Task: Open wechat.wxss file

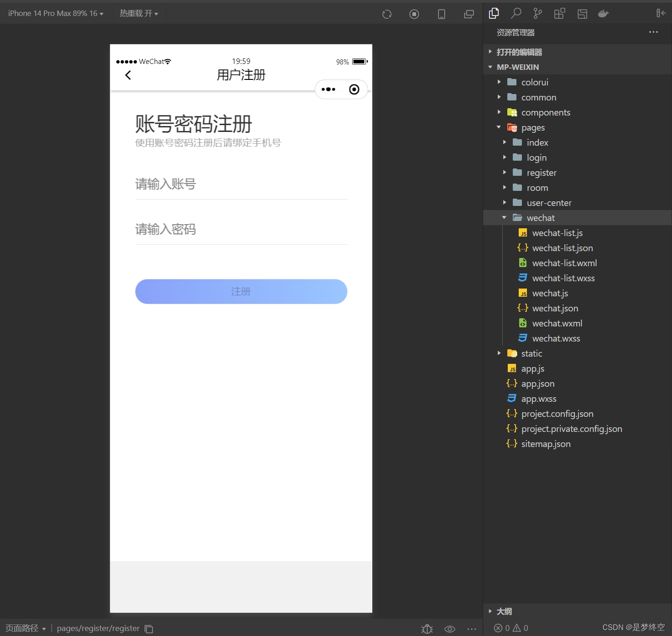Action: [577, 338]
